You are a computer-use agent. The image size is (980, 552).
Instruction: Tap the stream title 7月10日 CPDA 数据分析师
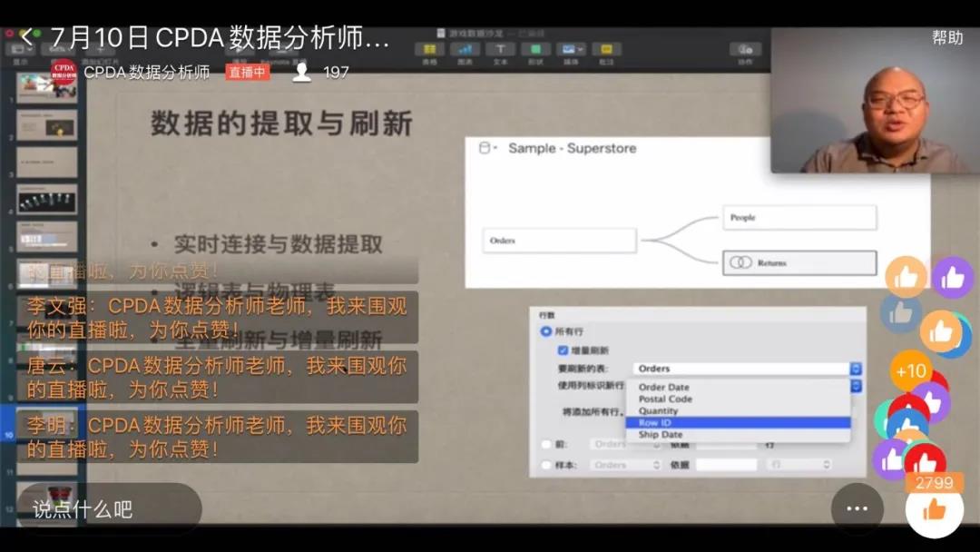coord(219,37)
